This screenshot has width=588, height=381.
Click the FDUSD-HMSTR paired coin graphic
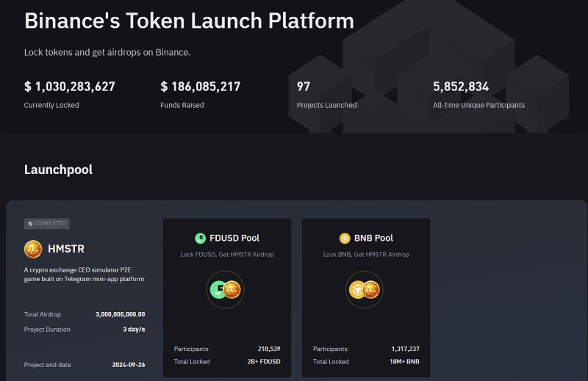pos(226,289)
